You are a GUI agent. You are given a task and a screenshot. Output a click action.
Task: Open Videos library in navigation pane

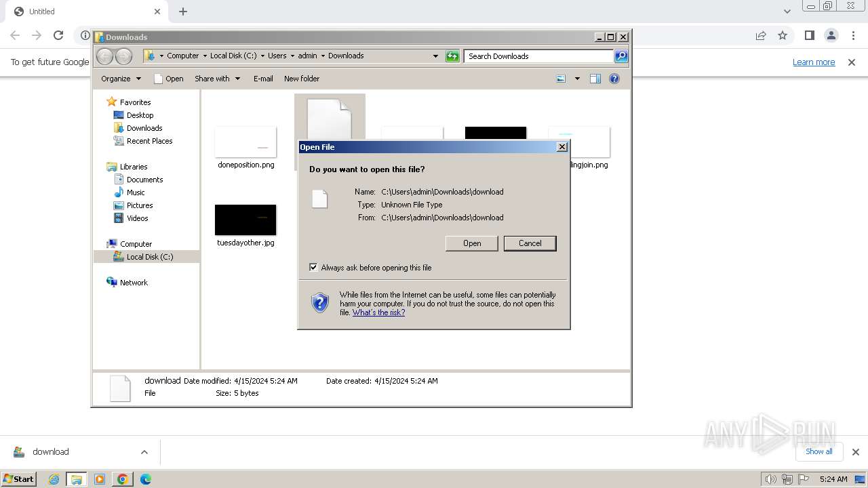point(137,218)
